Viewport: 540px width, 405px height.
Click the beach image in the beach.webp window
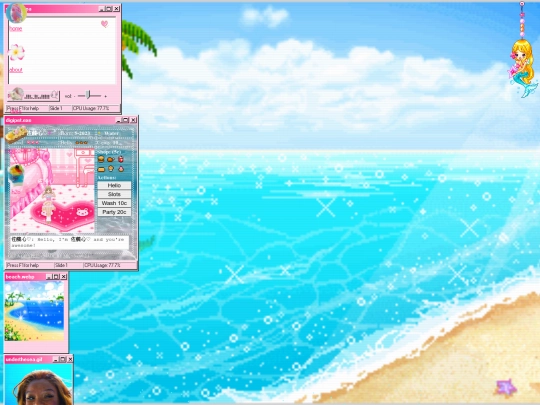(34, 311)
